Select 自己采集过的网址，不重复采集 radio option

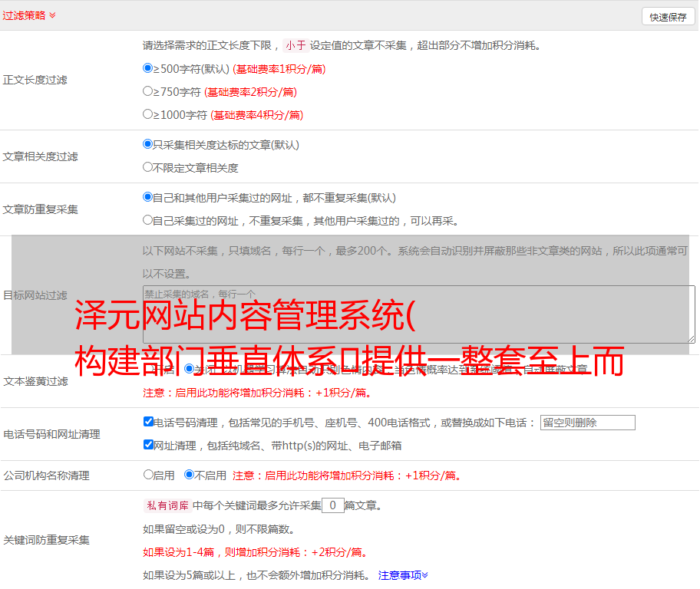(147, 219)
